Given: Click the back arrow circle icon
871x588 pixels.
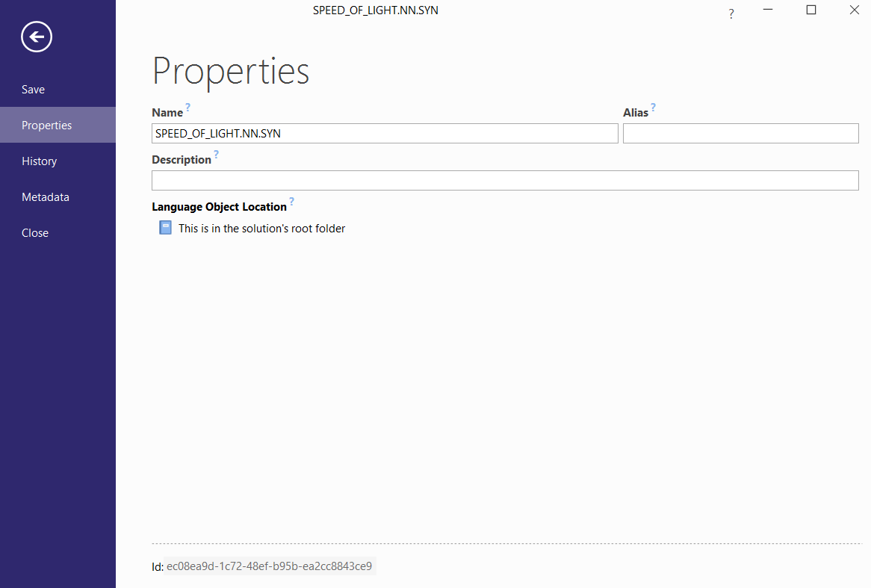Looking at the screenshot, I should (x=36, y=37).
